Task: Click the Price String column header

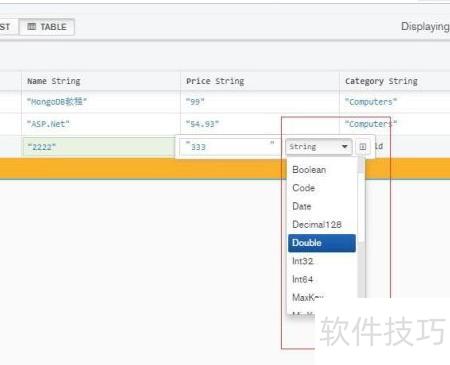Action: 260,81
